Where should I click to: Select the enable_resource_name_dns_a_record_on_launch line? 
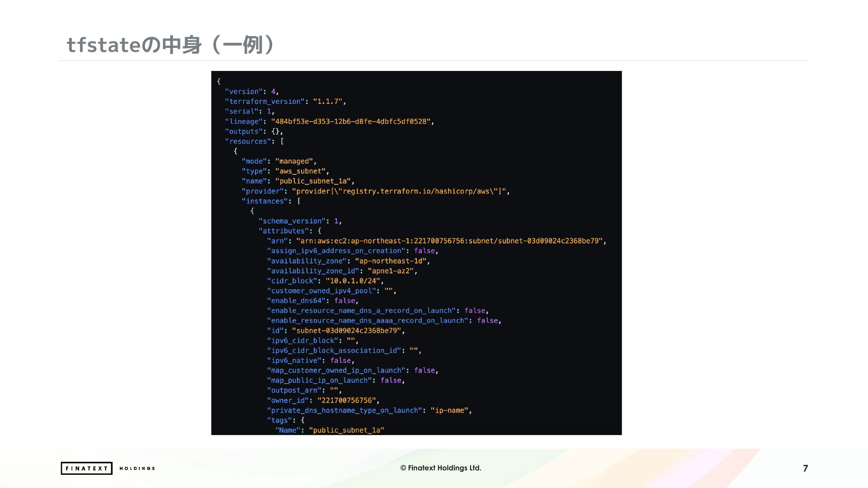(378, 310)
